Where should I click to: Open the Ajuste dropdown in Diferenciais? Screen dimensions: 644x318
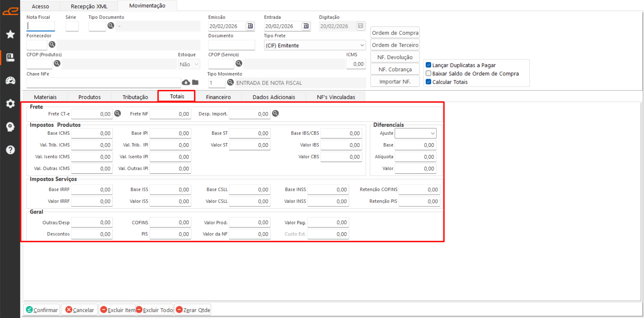[x=432, y=133]
